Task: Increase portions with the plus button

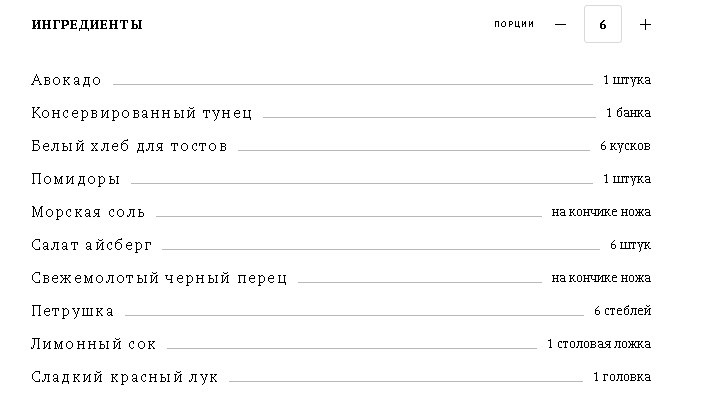Action: [x=645, y=24]
